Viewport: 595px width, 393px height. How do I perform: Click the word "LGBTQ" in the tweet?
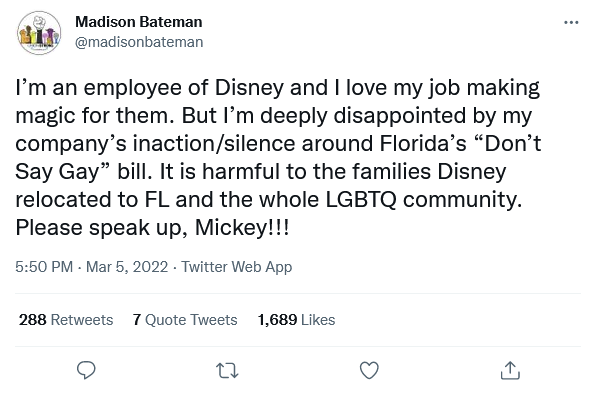pyautogui.click(x=361, y=200)
